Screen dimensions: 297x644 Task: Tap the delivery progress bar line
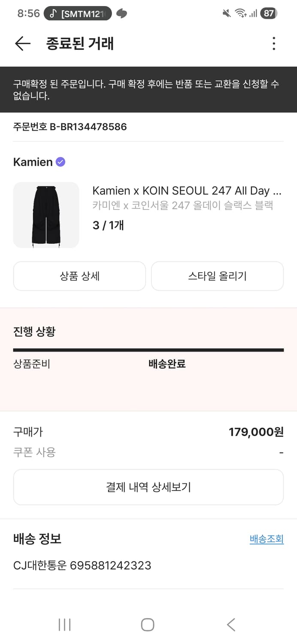click(x=148, y=349)
